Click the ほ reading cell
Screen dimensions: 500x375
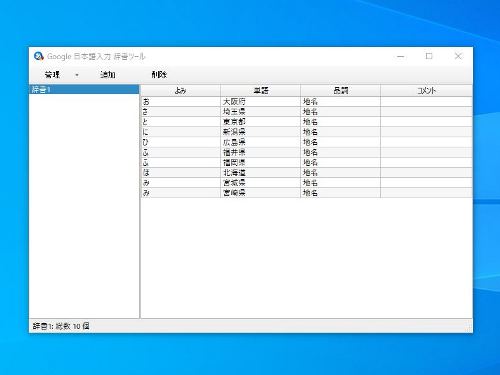pyautogui.click(x=180, y=173)
